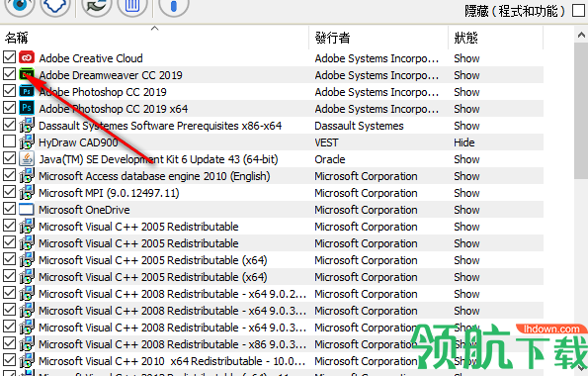
Task: Select Java(TM) SE Development Kit 6 Update 43
Action: (158, 159)
